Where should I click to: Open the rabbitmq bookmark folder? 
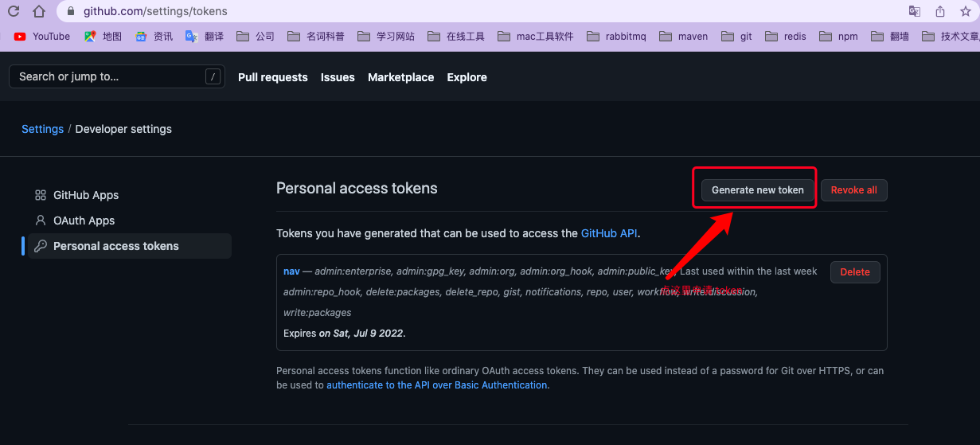point(617,36)
